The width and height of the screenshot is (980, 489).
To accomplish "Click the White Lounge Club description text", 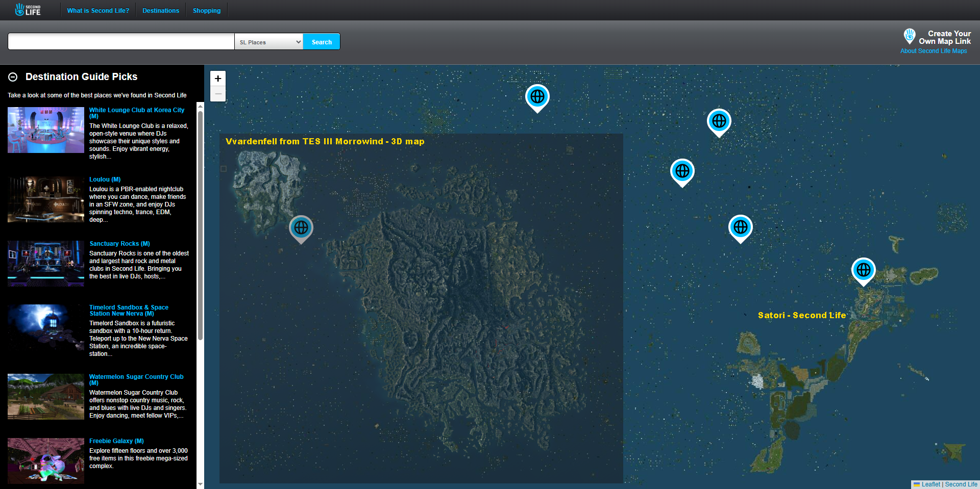I will point(139,141).
